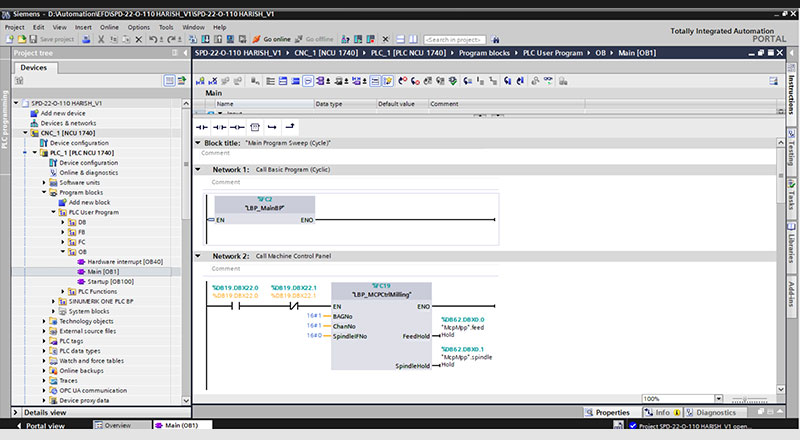
Task: Delete the selection with the X toolbar icon
Action: tap(139, 39)
